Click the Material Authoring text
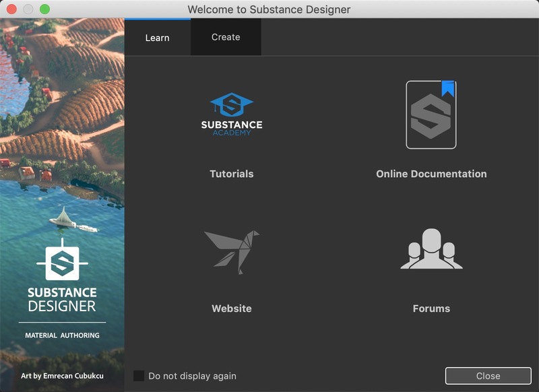Image resolution: width=539 pixels, height=392 pixels. [62, 335]
